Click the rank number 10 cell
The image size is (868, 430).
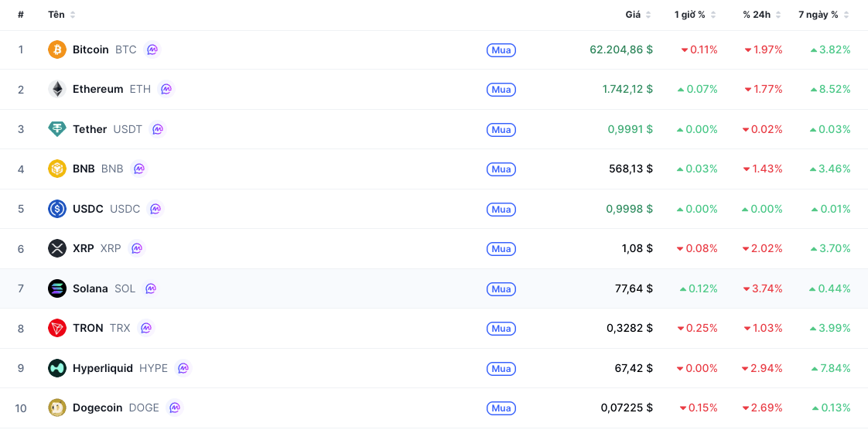click(x=20, y=408)
